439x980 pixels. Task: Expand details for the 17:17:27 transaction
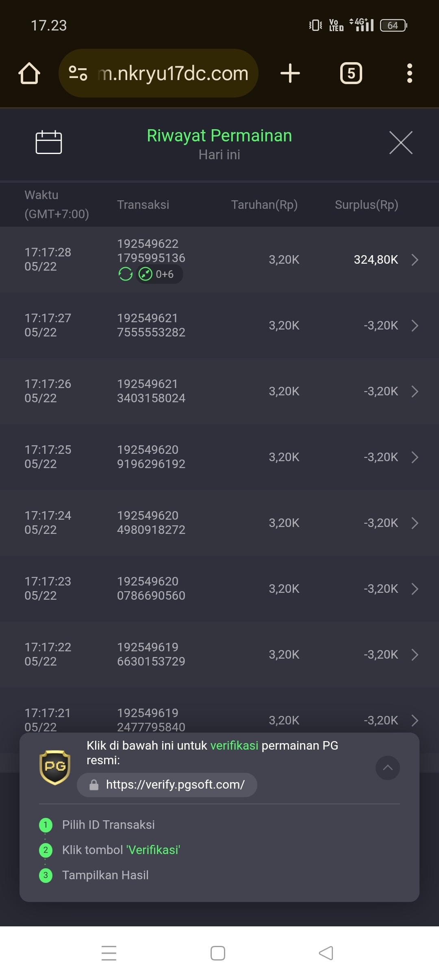(x=415, y=325)
